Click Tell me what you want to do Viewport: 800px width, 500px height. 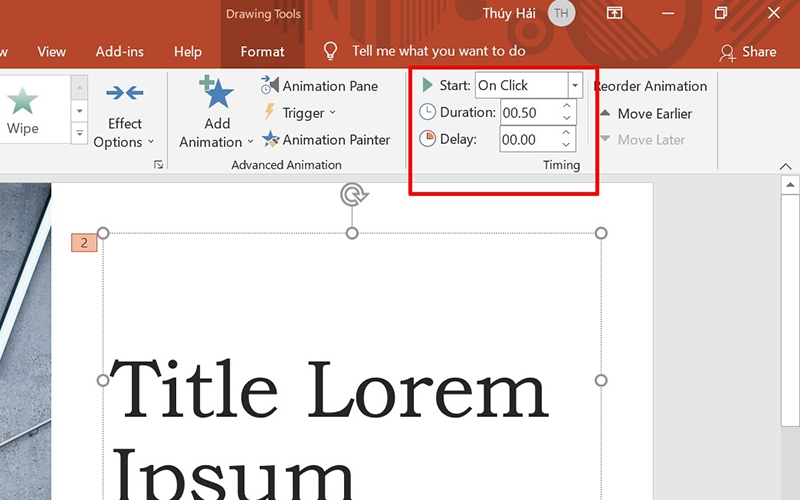point(439,51)
